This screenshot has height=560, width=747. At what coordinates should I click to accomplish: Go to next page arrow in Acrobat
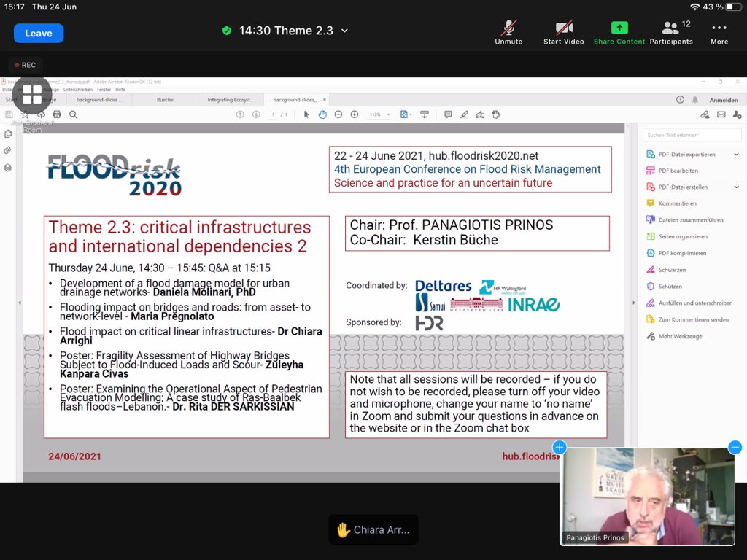tap(256, 114)
